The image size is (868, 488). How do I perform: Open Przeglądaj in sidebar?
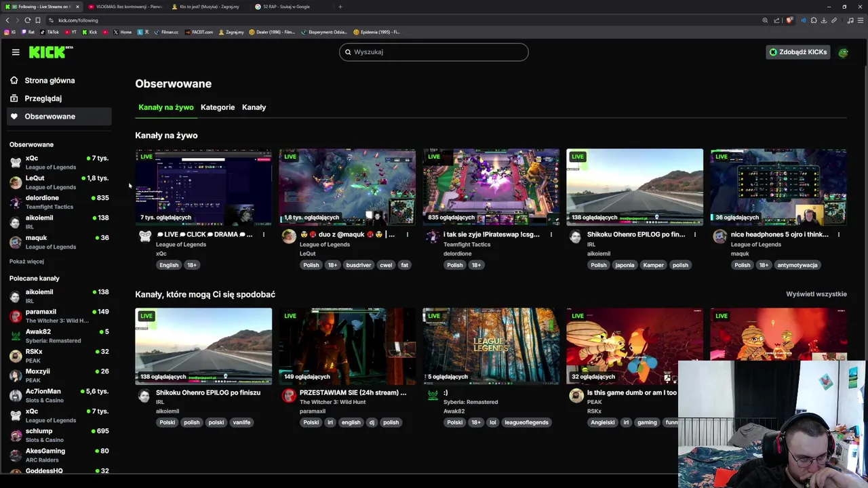(x=58, y=98)
